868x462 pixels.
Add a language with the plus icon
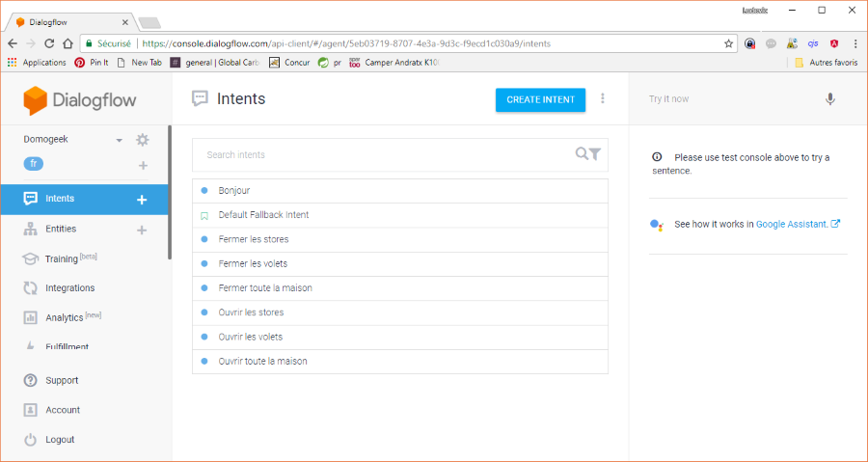143,166
